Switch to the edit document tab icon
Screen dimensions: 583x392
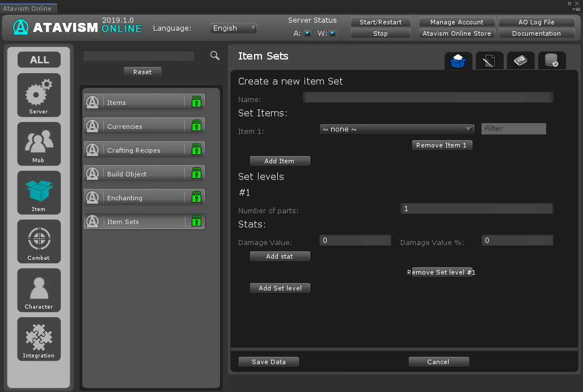click(489, 60)
